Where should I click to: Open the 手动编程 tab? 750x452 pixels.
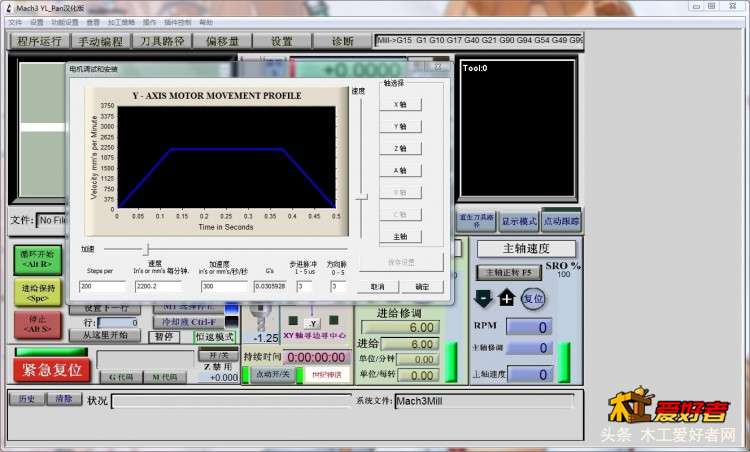tap(100, 41)
